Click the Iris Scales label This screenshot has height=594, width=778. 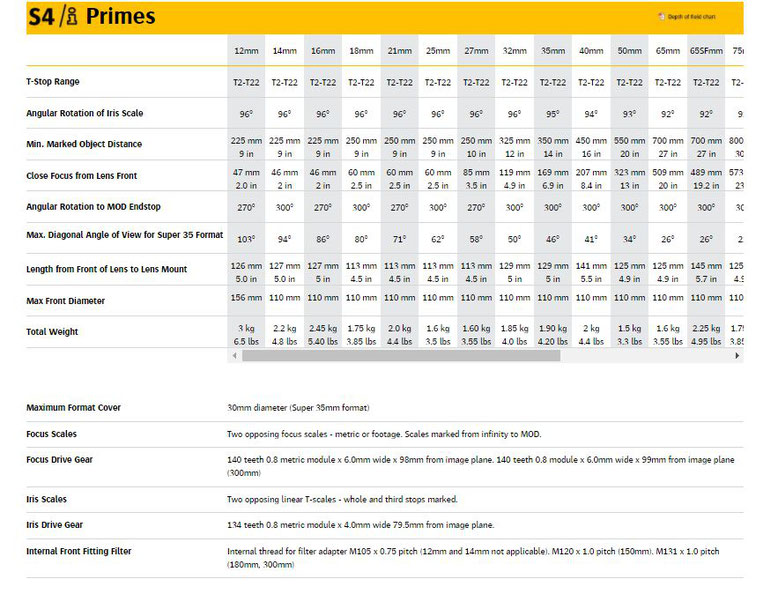click(x=46, y=499)
